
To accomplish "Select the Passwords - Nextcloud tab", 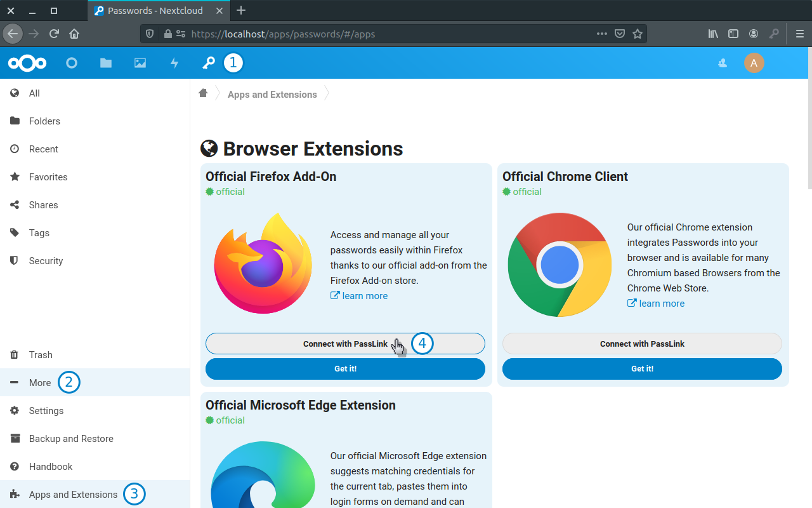I will (159, 11).
